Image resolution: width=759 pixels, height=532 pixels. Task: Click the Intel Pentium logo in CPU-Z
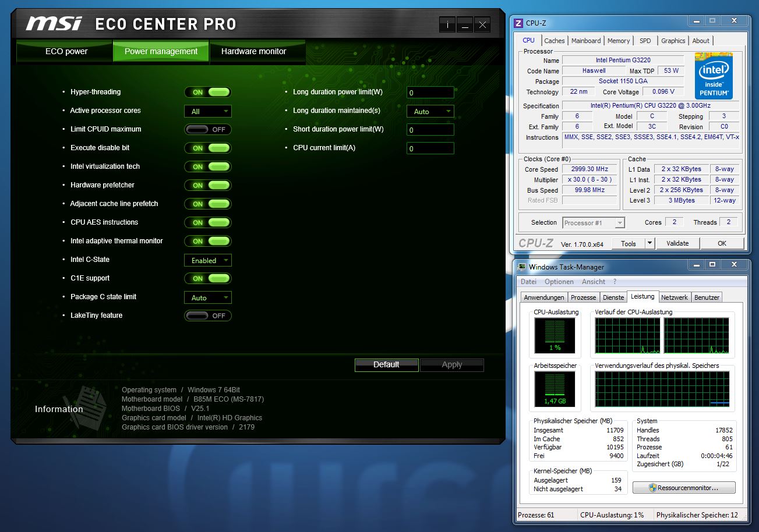pyautogui.click(x=714, y=76)
